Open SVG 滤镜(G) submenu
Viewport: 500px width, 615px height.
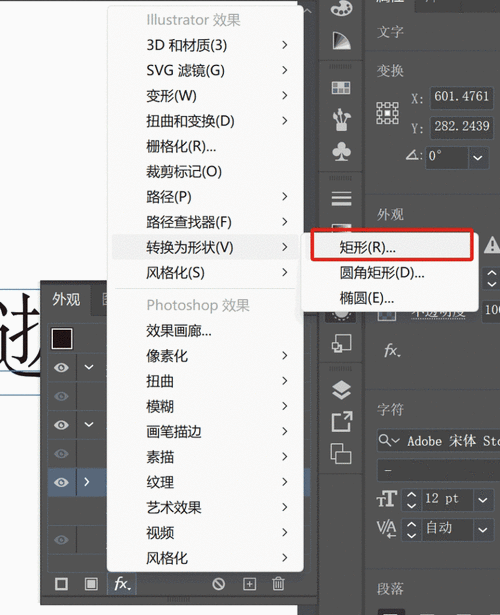click(205, 70)
